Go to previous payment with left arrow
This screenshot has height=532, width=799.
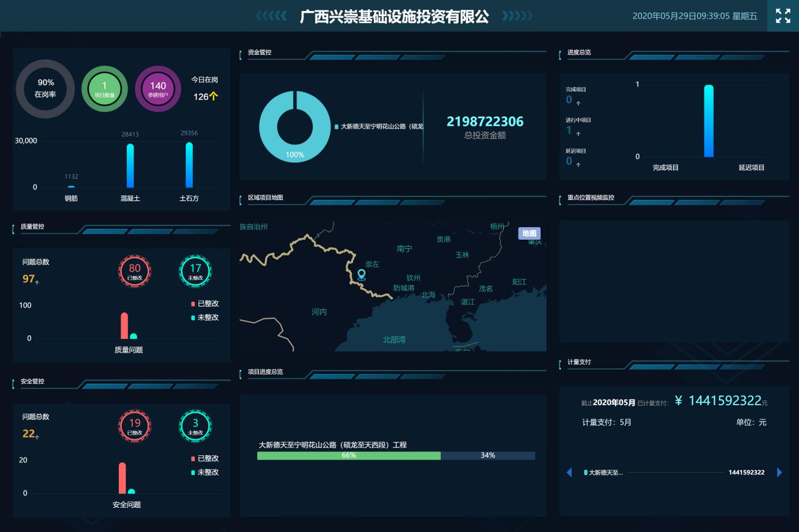569,473
